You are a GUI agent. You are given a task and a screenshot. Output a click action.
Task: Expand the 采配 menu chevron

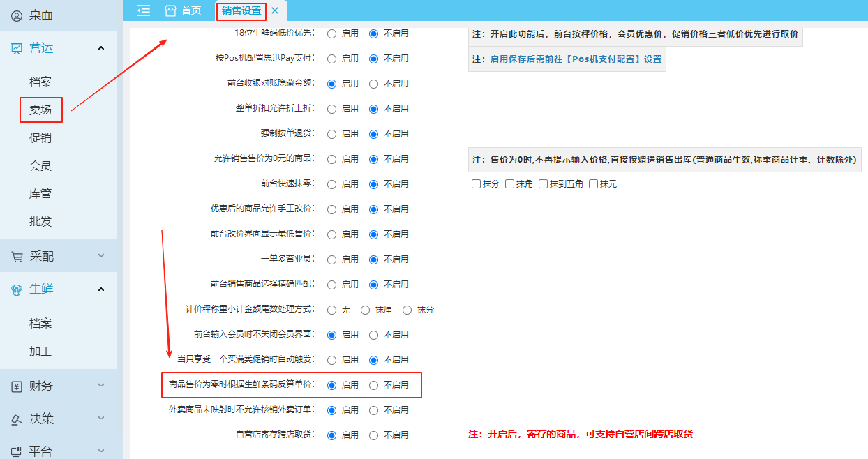point(101,257)
